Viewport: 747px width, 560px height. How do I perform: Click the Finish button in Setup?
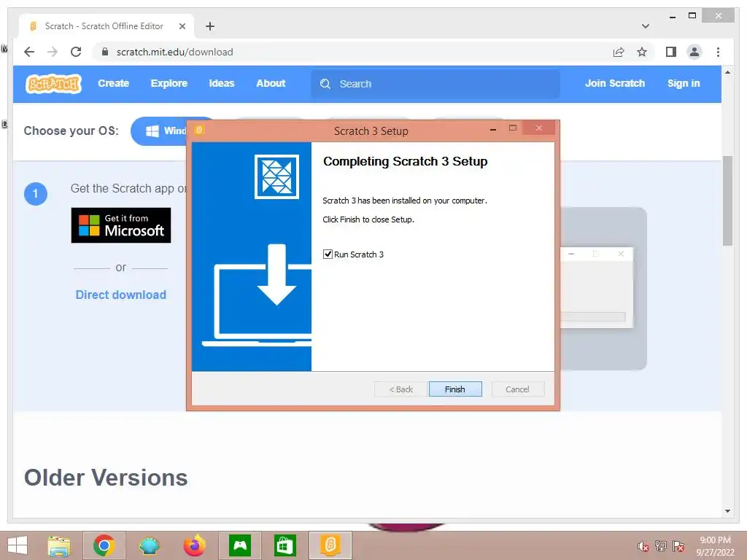455,389
